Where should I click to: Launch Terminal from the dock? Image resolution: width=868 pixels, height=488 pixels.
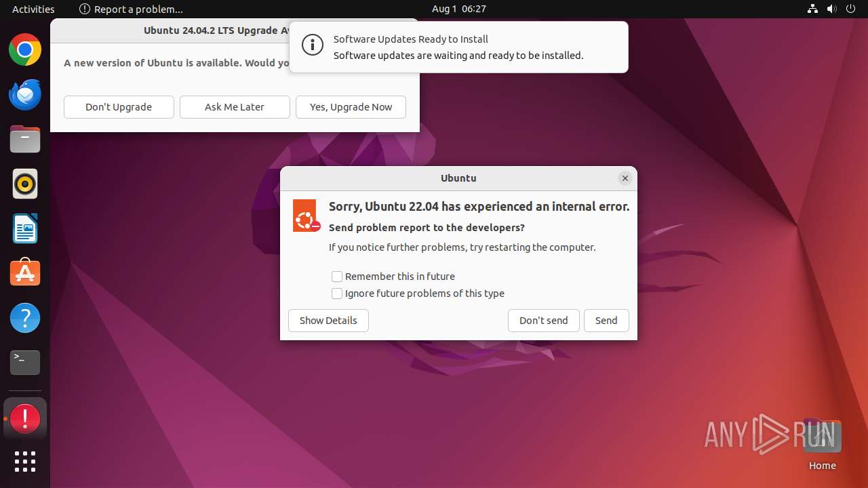(x=25, y=363)
